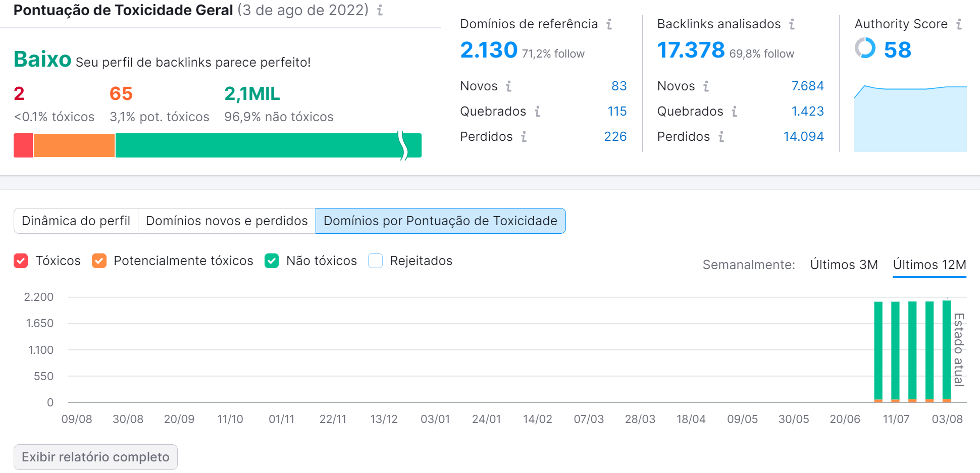Click 7.684 new backlinks link

[x=807, y=86]
